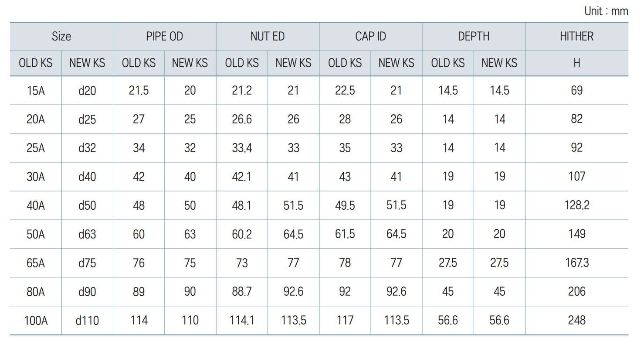Select the 114.1 nut ED cell
Image resolution: width=644 pixels, height=345 pixels.
tap(242, 321)
